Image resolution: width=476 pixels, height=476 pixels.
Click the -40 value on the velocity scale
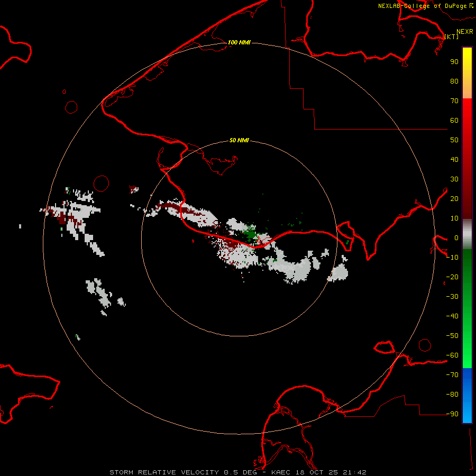coord(452,316)
